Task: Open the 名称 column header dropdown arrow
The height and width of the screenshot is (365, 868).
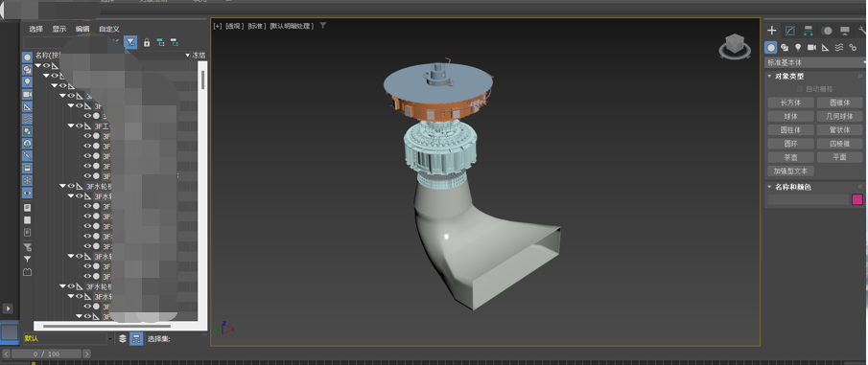Action: tap(187, 56)
